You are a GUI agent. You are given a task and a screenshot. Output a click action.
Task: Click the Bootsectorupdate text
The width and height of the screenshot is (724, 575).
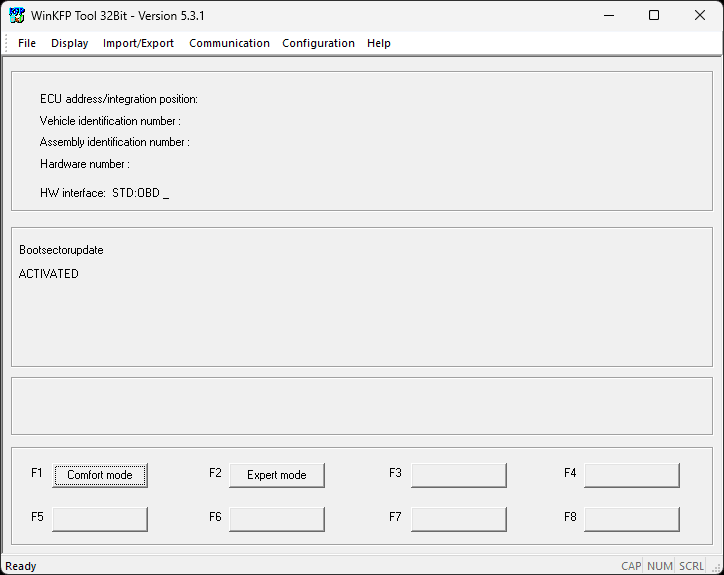[x=61, y=250]
